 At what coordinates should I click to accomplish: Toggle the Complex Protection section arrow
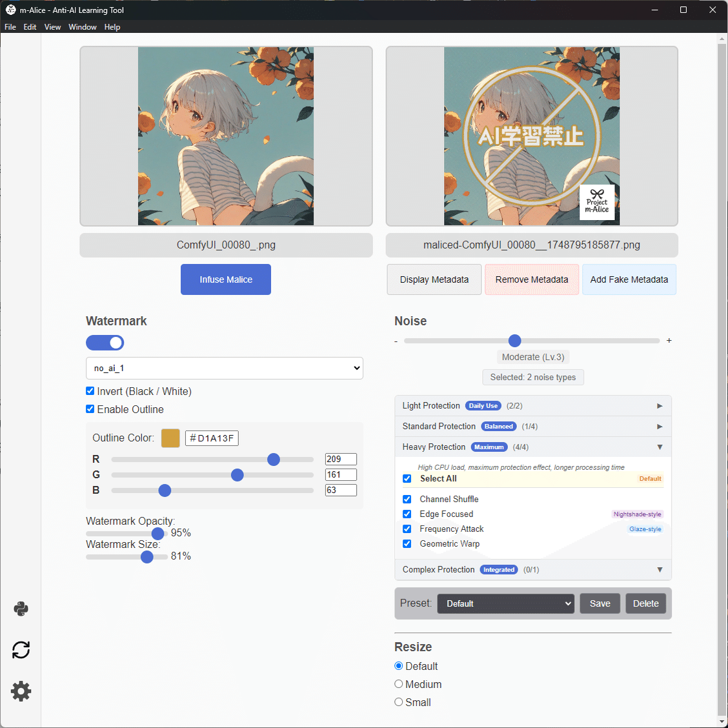pyautogui.click(x=660, y=570)
